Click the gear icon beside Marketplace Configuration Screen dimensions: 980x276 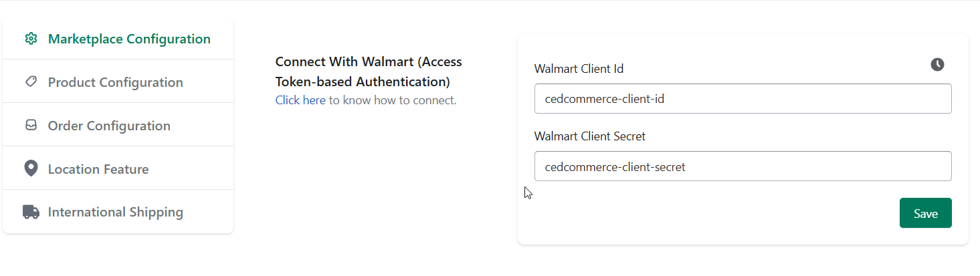pyautogui.click(x=31, y=39)
